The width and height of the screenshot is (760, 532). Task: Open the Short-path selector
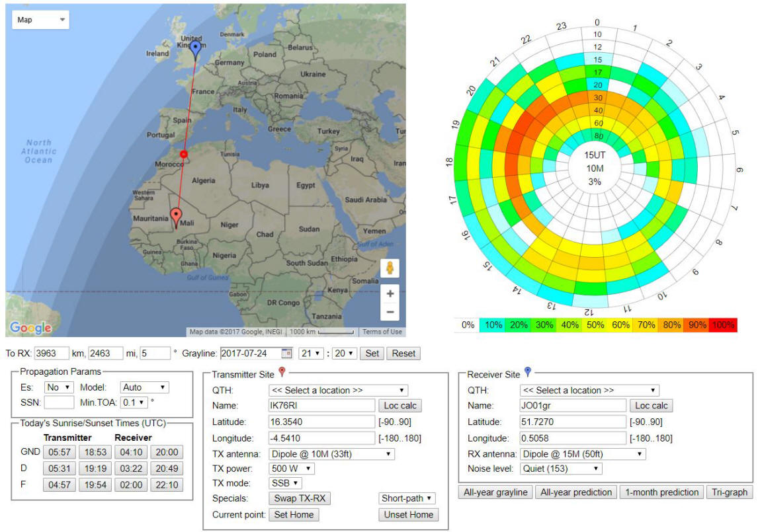(407, 498)
